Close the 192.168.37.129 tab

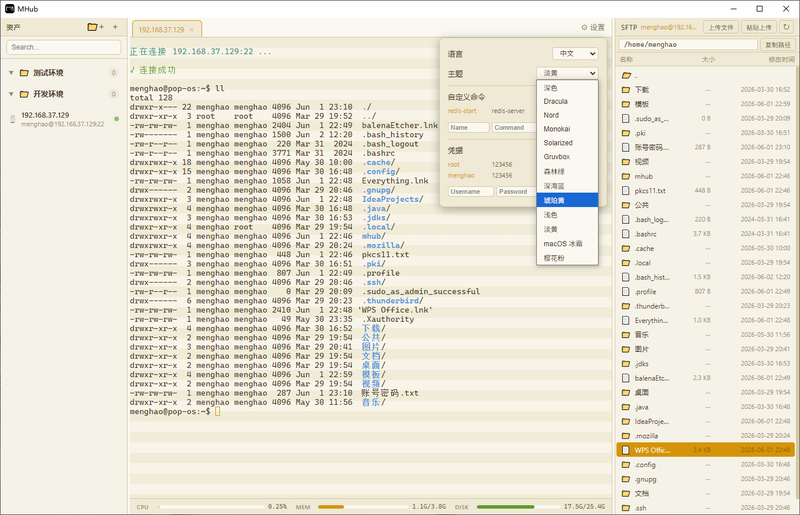pyautogui.click(x=191, y=30)
